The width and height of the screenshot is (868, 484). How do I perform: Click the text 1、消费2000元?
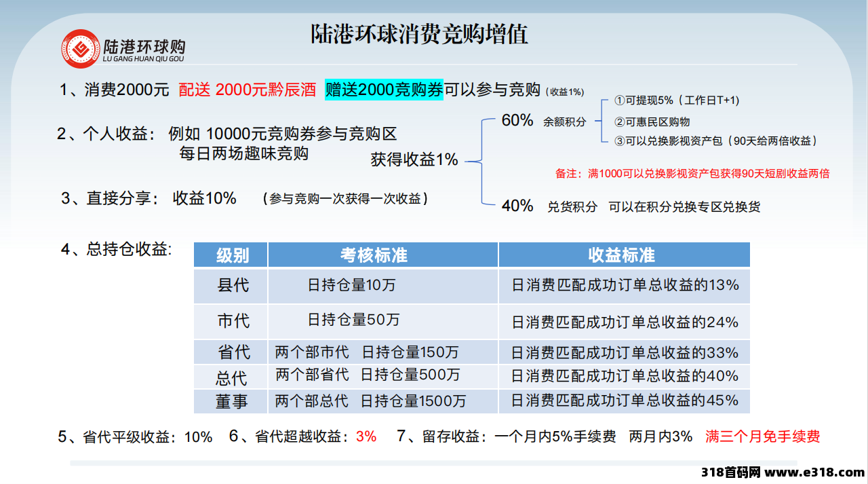tap(114, 90)
